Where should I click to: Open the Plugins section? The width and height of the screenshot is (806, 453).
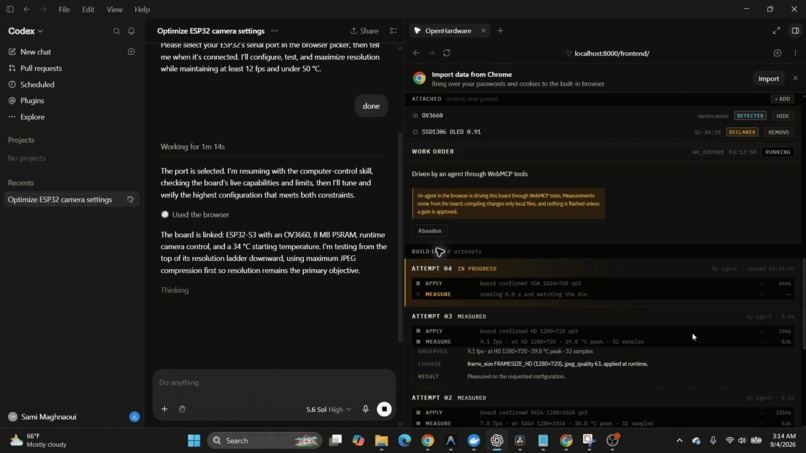tap(32, 101)
